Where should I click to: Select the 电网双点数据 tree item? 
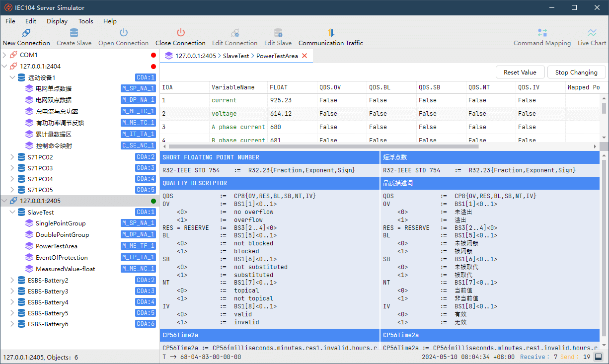(x=53, y=100)
